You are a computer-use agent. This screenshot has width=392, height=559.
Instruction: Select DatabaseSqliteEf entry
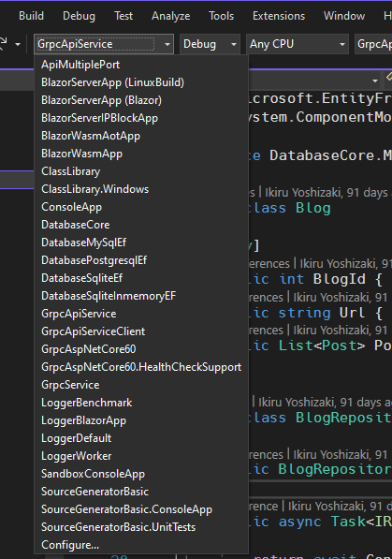click(141, 278)
